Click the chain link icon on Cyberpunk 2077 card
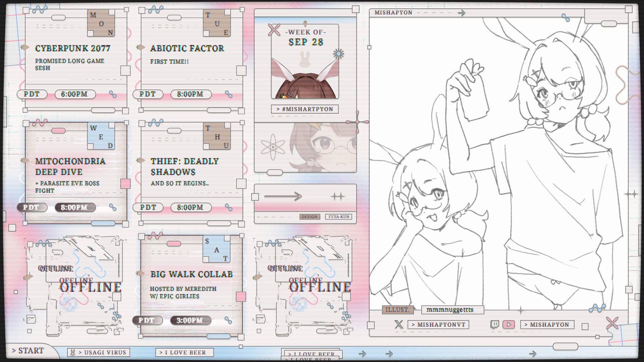 point(113,94)
